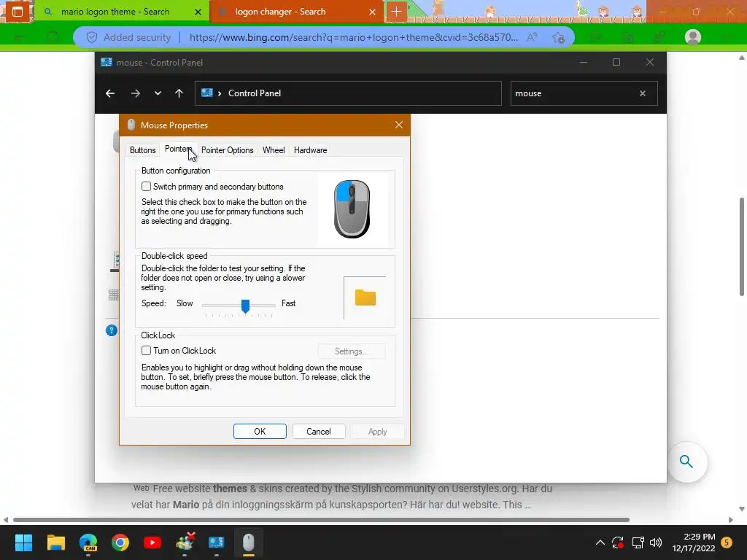The width and height of the screenshot is (747, 560).
Task: Open a new browser tab
Action: [396, 12]
